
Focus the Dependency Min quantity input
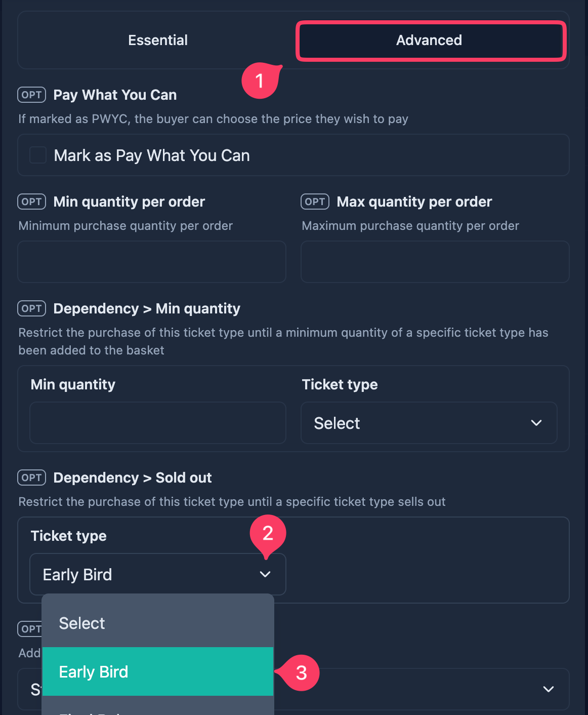click(x=158, y=423)
